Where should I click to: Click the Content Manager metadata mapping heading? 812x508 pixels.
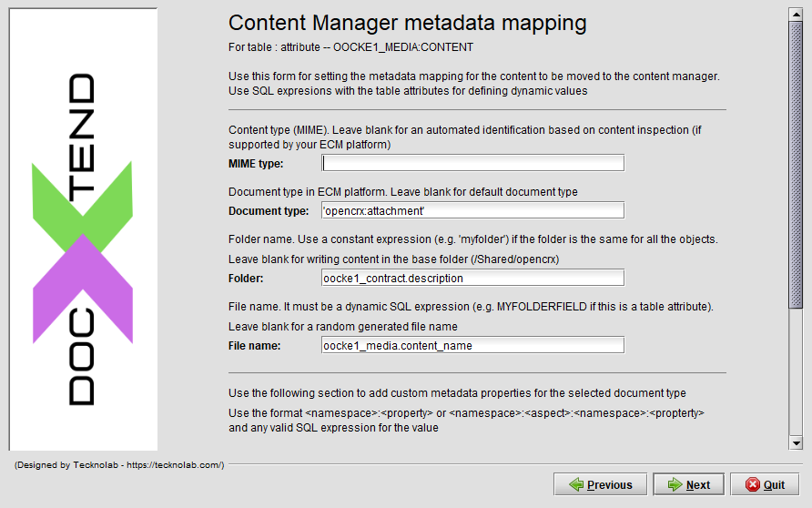[x=408, y=23]
